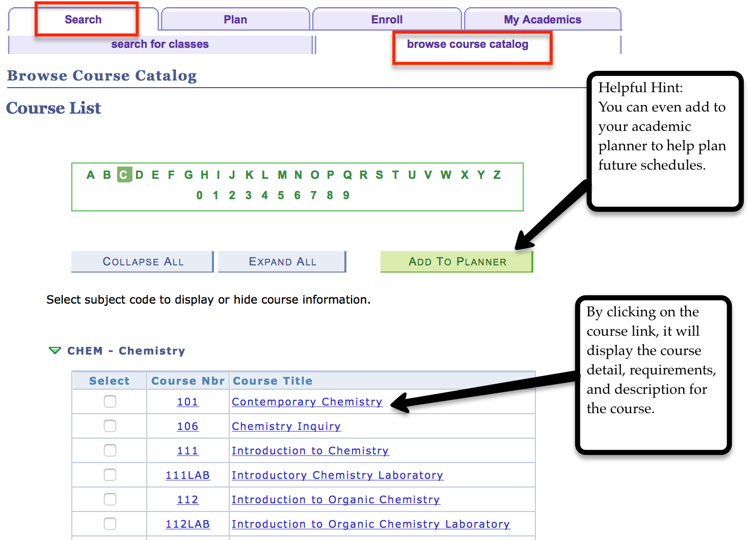Go to the My Academics tab
Screen dimensions: 756x540
[542, 20]
